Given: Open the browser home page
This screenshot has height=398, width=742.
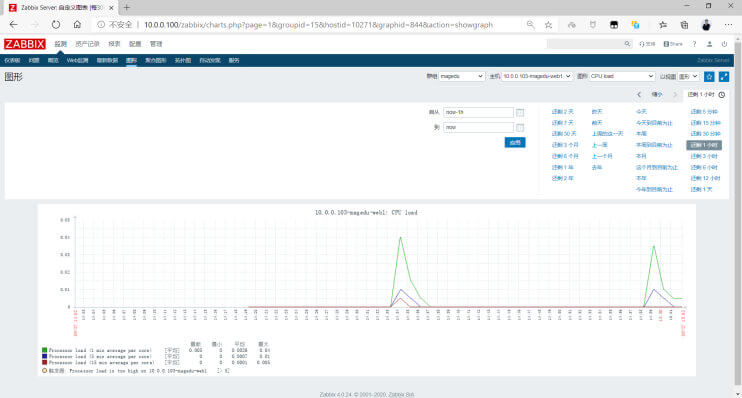Looking at the screenshot, I should tap(77, 25).
